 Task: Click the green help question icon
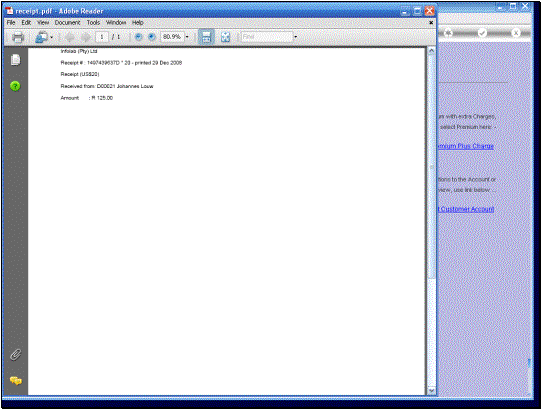click(x=15, y=86)
